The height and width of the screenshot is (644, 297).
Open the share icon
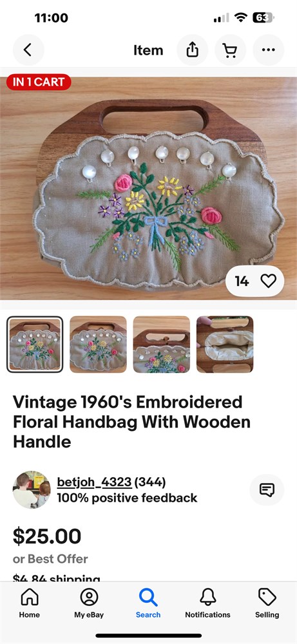tap(192, 50)
